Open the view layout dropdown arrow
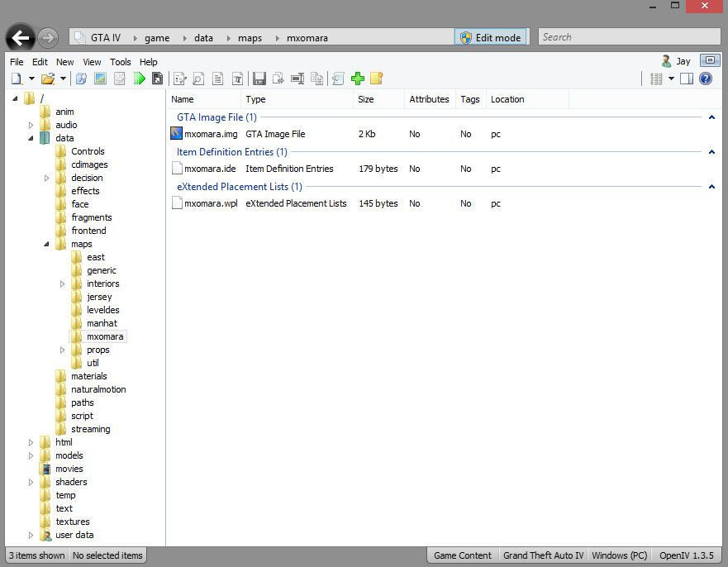 (x=671, y=79)
